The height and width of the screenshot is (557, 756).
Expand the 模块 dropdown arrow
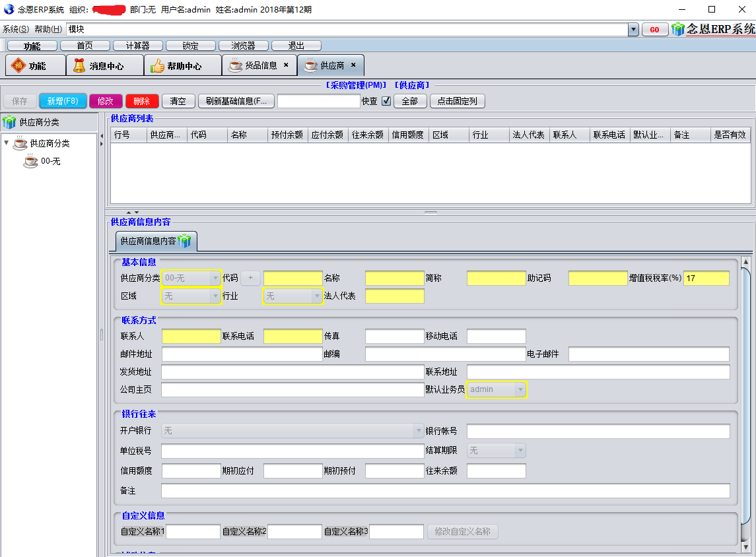pyautogui.click(x=633, y=30)
